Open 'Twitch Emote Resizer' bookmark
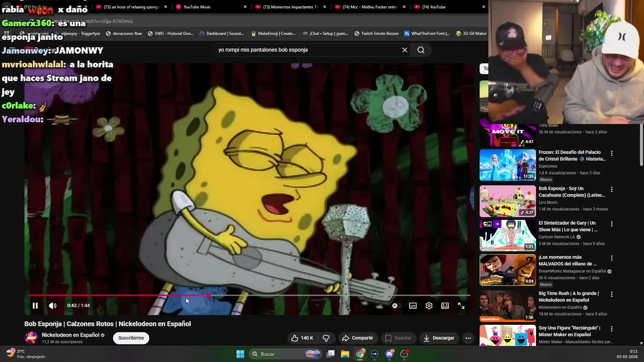Image resolution: width=644 pixels, height=362 pixels. [x=376, y=34]
